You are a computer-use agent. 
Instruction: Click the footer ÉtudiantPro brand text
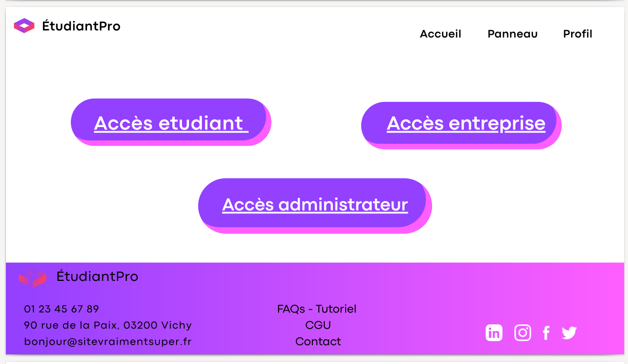coord(97,277)
